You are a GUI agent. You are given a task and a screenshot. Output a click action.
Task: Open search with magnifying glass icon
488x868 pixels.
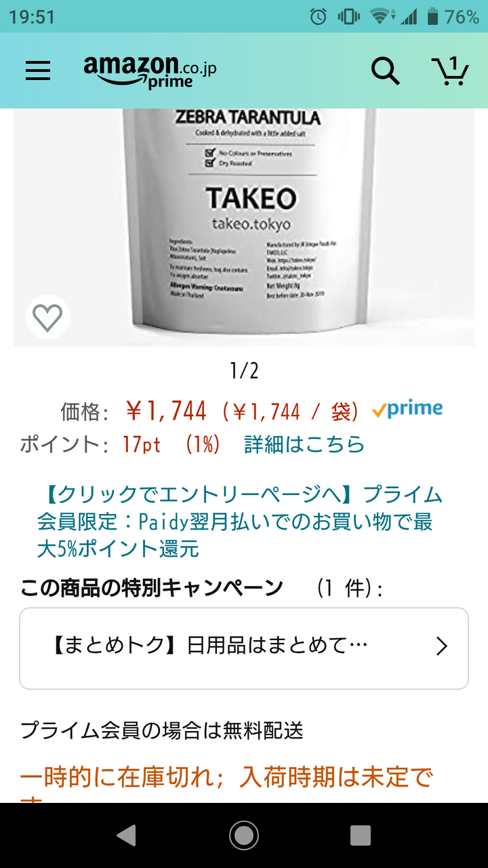pyautogui.click(x=385, y=71)
